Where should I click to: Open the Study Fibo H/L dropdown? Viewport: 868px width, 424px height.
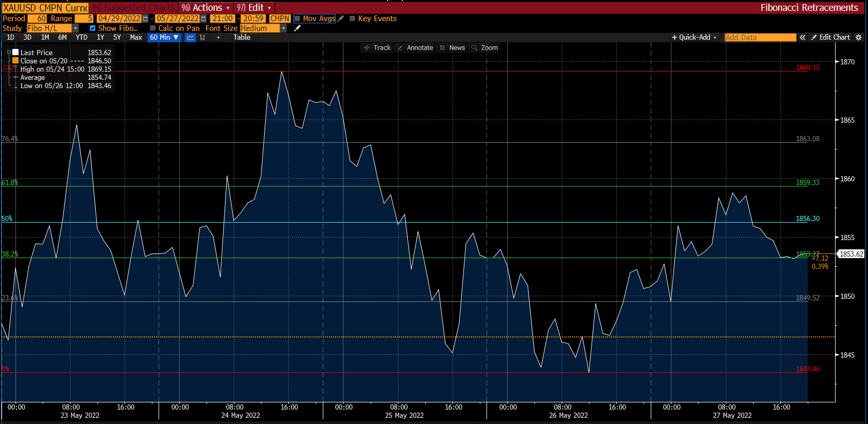[x=75, y=28]
